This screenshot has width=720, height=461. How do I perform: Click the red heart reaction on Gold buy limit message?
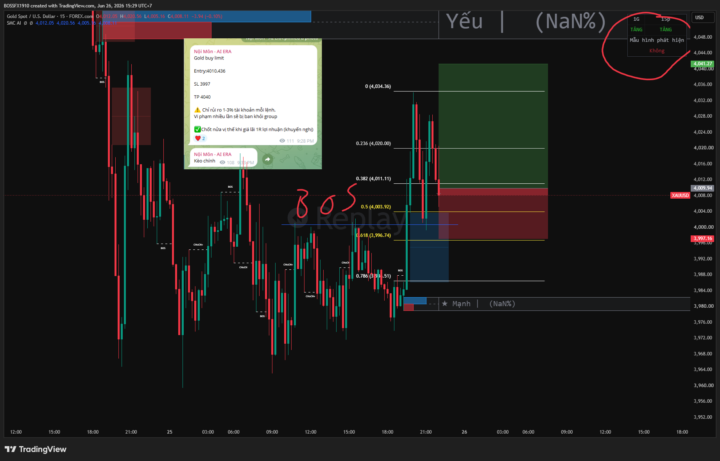point(198,138)
